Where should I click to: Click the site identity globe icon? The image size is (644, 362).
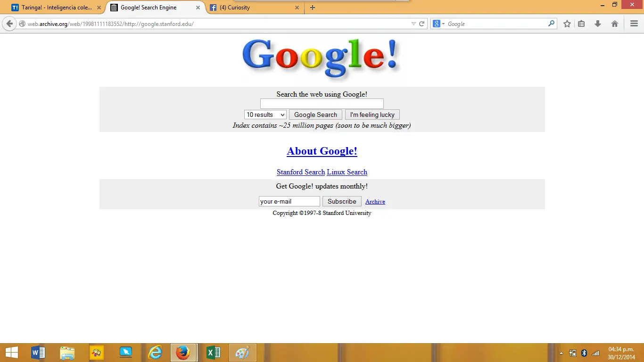(x=22, y=24)
